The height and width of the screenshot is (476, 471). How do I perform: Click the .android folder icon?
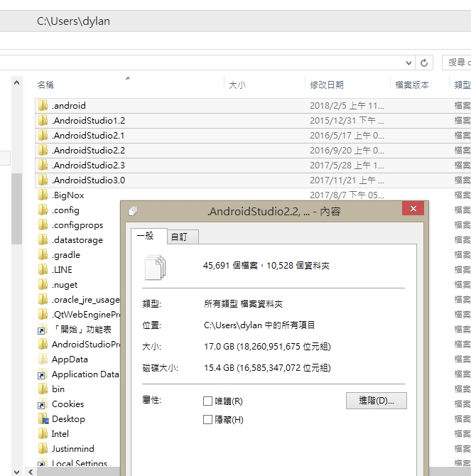[x=43, y=105]
